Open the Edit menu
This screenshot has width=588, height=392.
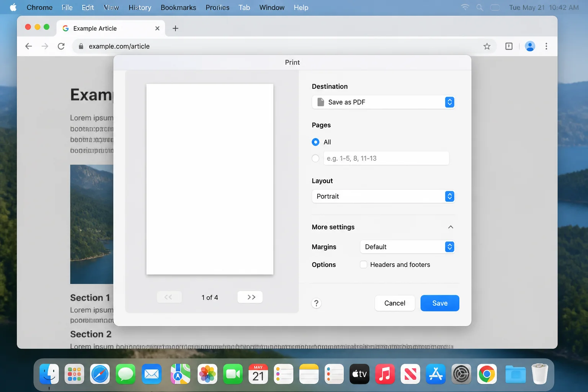[x=88, y=7]
